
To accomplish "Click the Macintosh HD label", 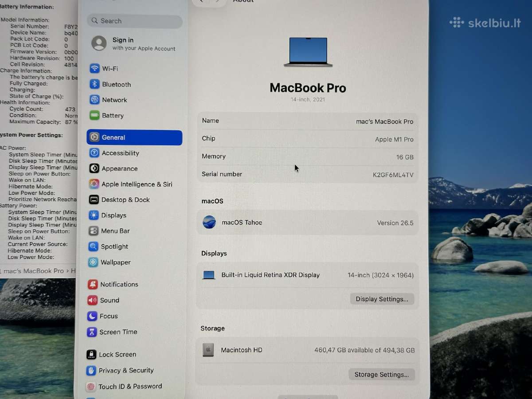I will tap(242, 350).
